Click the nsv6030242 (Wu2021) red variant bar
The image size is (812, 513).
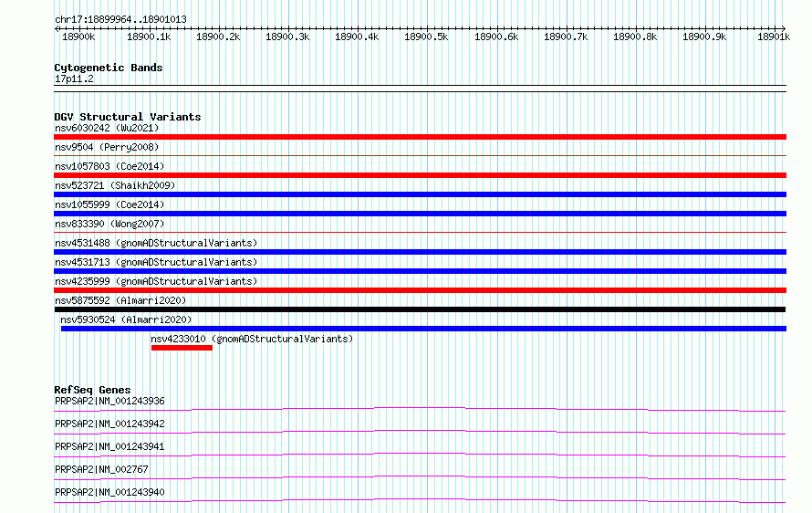(x=420, y=137)
